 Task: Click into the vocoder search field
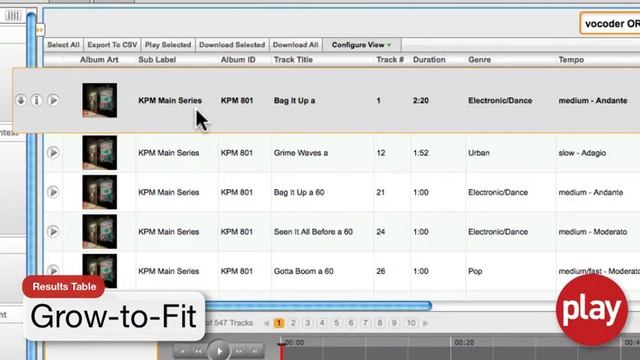point(610,24)
